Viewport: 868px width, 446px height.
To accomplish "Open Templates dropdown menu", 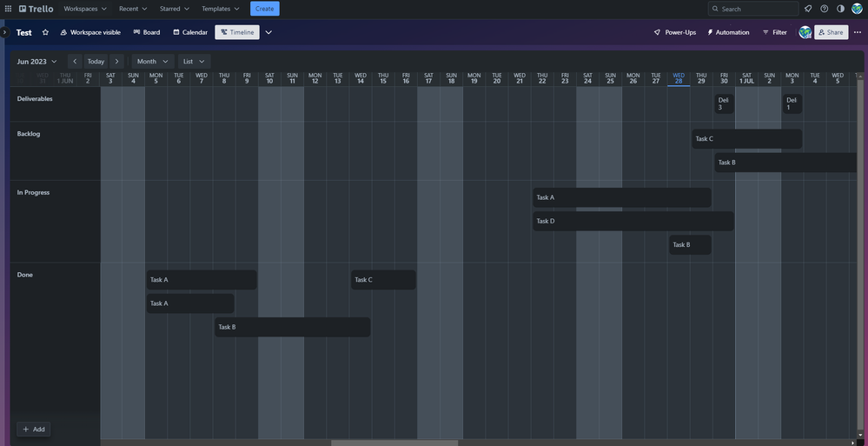I will tap(221, 9).
